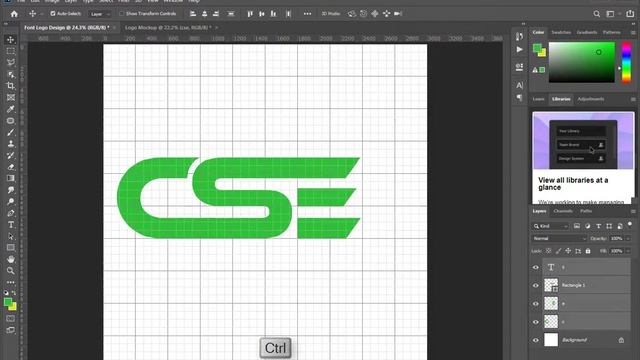Switch to the Swatches tab
This screenshot has height=360, width=640.
click(561, 32)
